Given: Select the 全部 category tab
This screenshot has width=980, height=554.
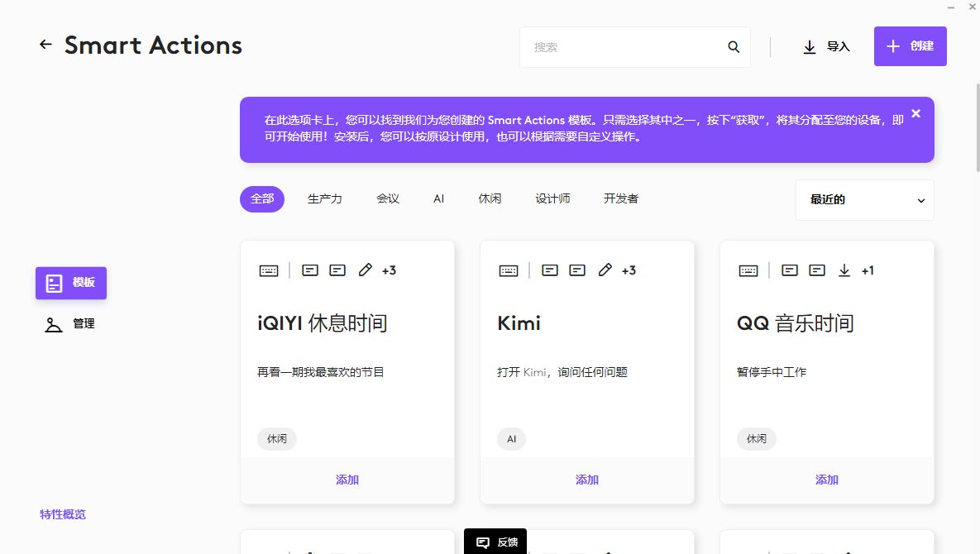Looking at the screenshot, I should click(261, 199).
